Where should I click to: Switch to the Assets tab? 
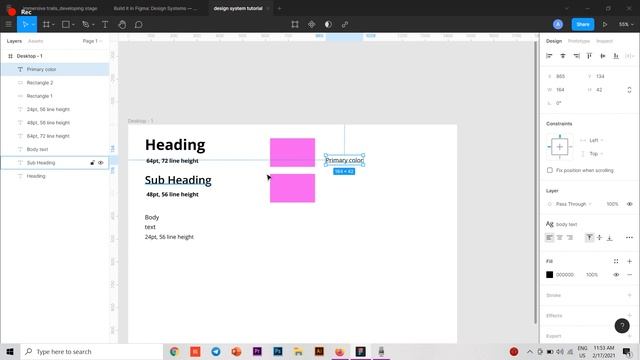coord(36,41)
